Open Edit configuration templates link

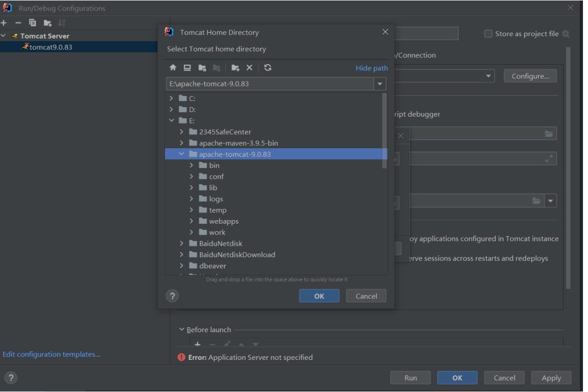click(51, 354)
